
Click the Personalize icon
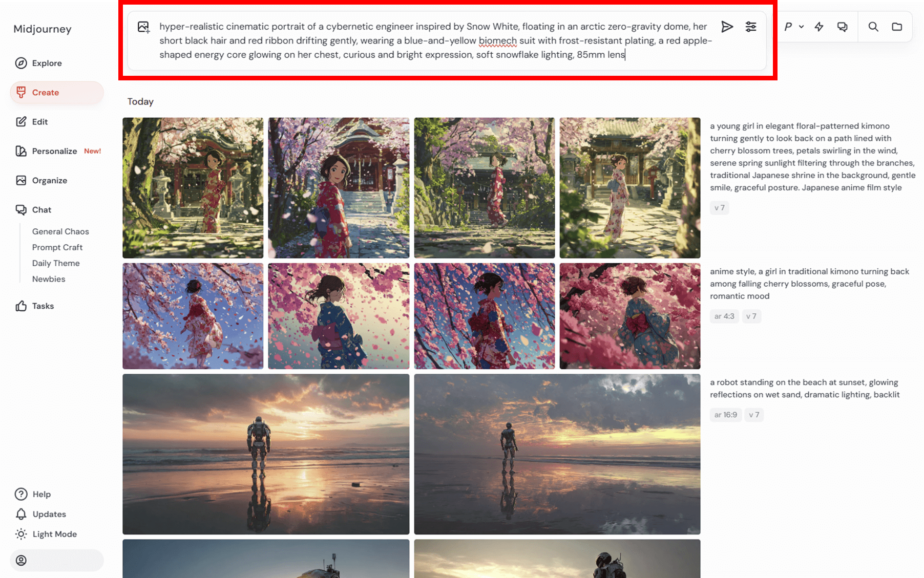pos(21,151)
